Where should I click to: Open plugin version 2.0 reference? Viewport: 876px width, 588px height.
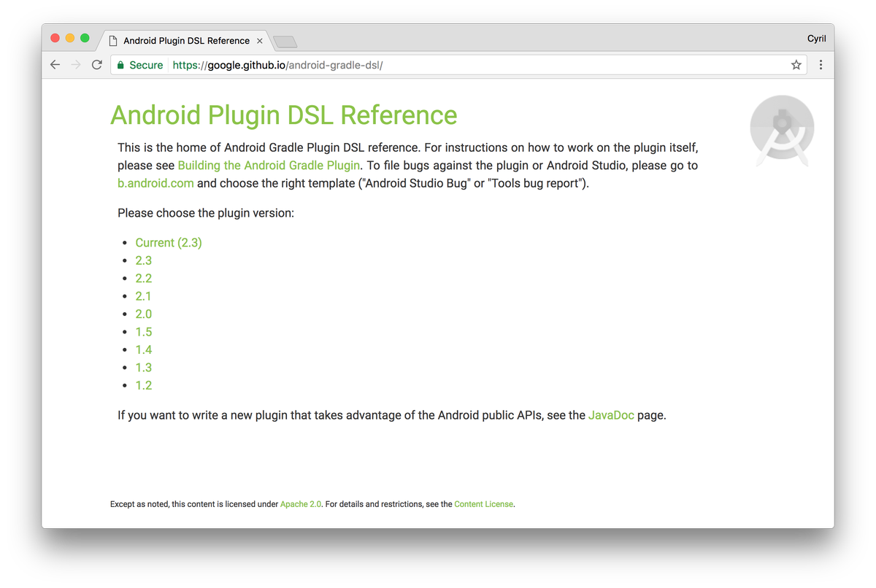point(144,314)
